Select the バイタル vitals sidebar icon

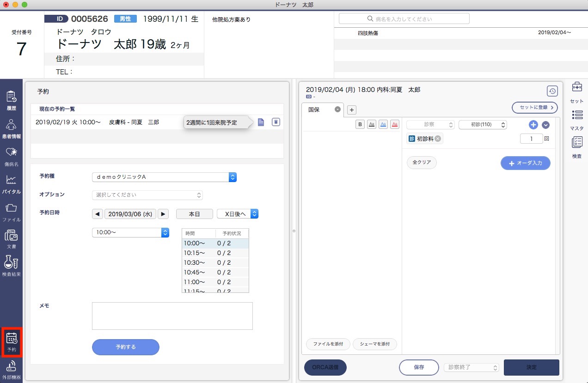click(x=11, y=183)
